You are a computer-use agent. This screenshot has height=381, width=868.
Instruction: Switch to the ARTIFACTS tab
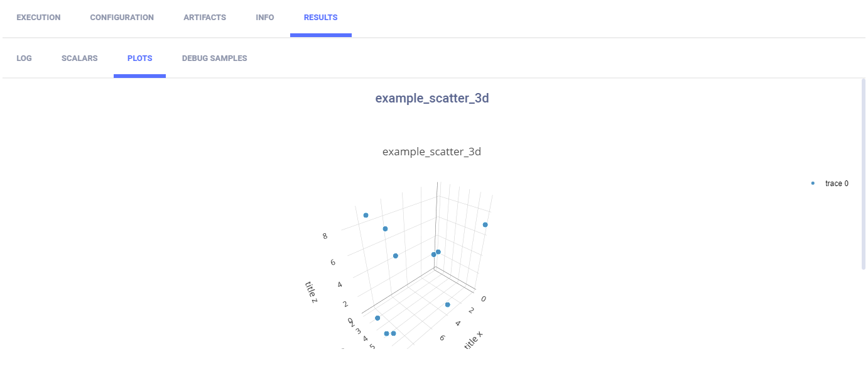point(205,17)
